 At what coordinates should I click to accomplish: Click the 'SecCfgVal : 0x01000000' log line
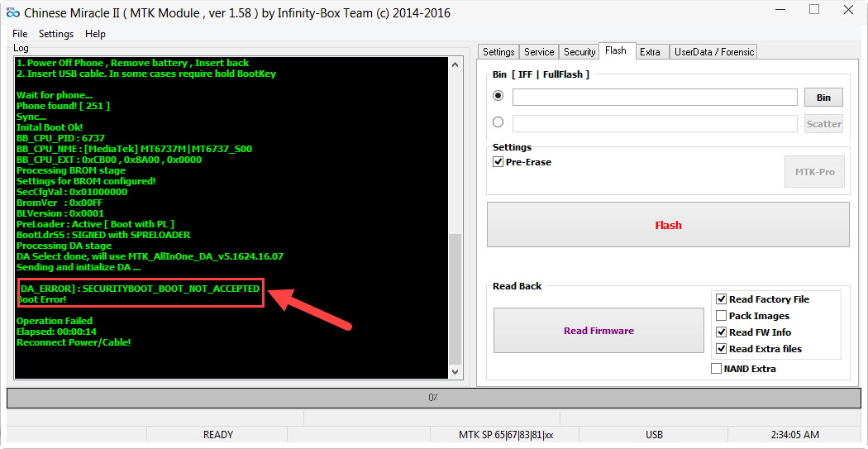tap(72, 192)
